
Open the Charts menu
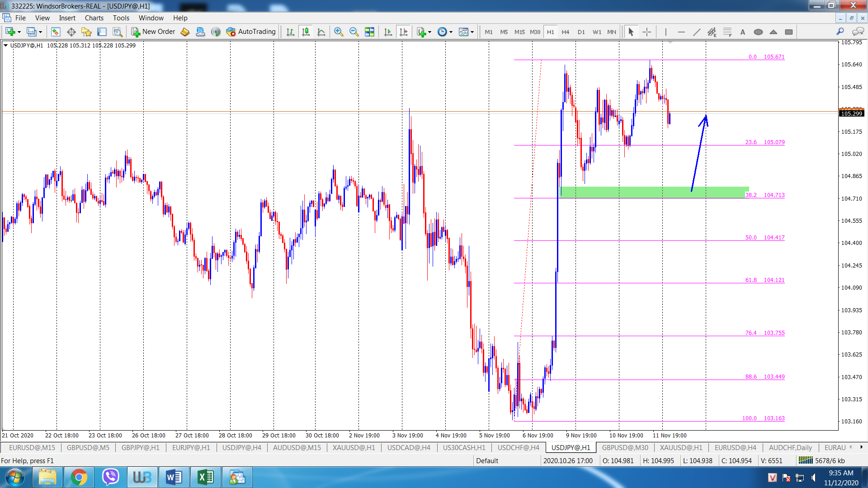click(x=94, y=18)
